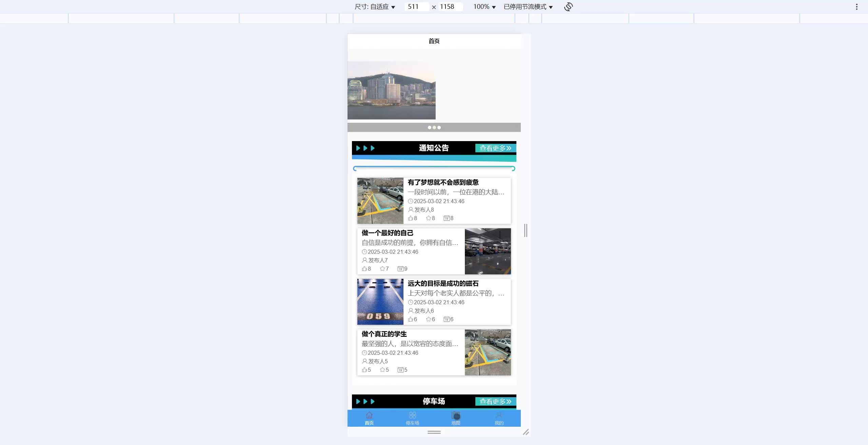Click star favorite icon on 发布人7 card
This screenshot has width=868, height=445.
(x=382, y=269)
